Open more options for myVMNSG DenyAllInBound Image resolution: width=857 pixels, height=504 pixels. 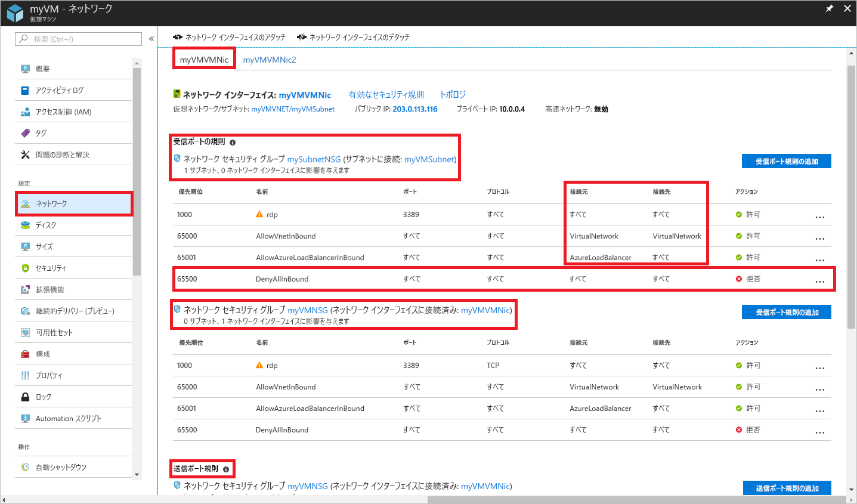[820, 432]
